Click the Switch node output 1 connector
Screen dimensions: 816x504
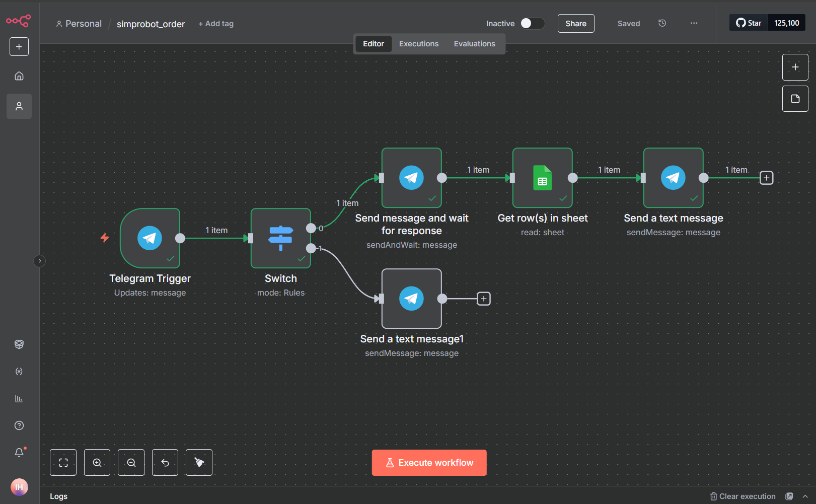point(311,248)
